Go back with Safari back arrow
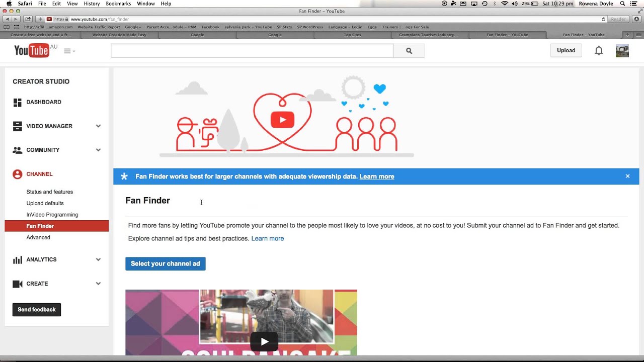The image size is (644, 362). 7,19
